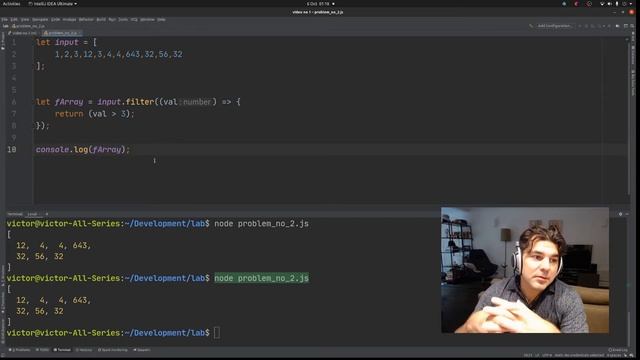The height and width of the screenshot is (360, 640).
Task: Click the lab breadcrumb in navigation bar
Action: click(x=5, y=26)
